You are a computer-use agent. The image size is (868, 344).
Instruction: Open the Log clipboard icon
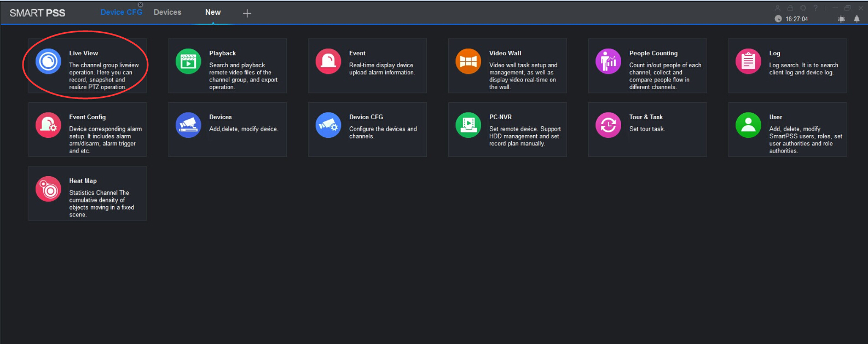pyautogui.click(x=749, y=61)
